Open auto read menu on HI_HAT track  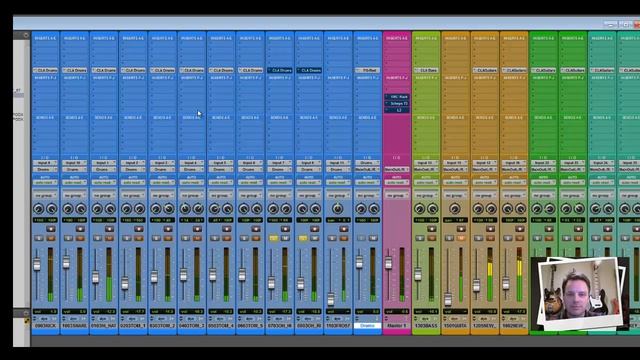104,182
